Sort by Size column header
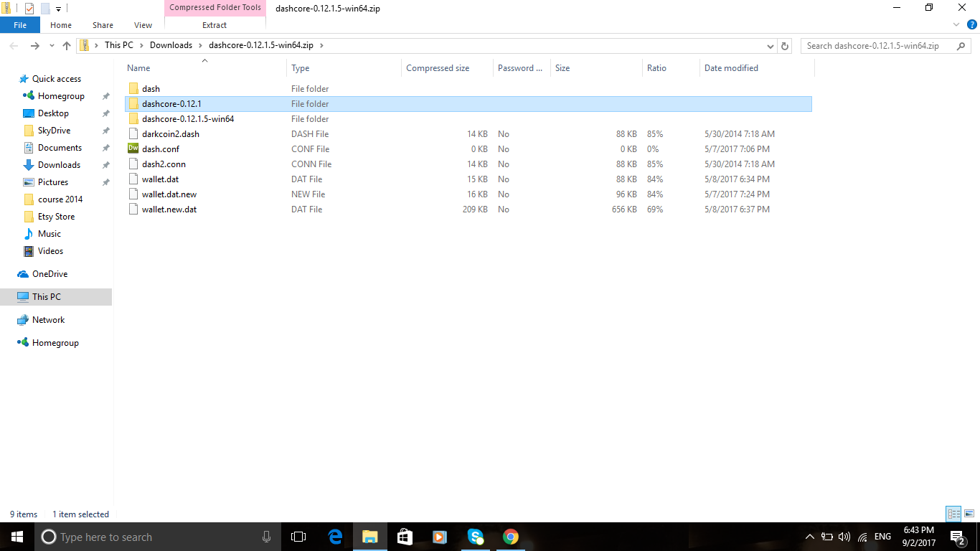The image size is (980, 551). pos(596,68)
